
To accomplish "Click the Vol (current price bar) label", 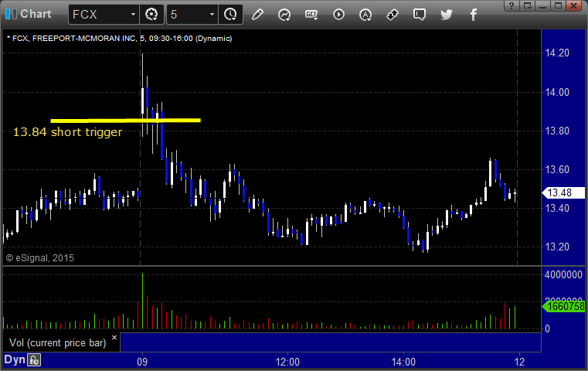I will tap(58, 343).
